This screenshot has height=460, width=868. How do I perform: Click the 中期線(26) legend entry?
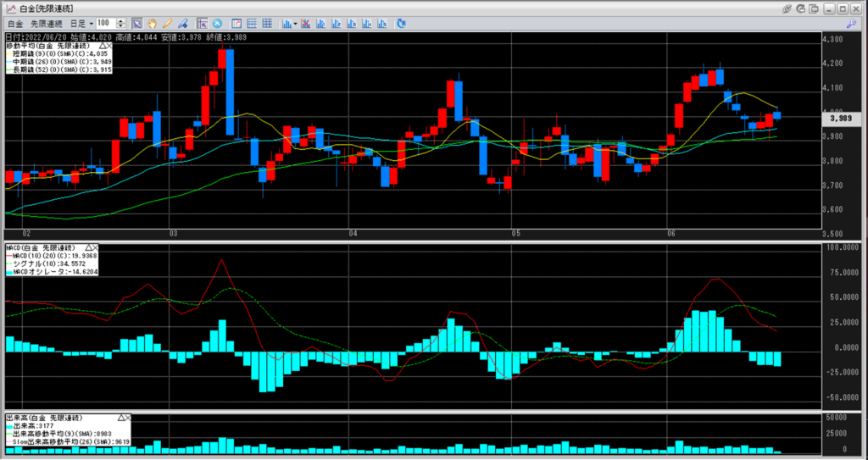coord(59,62)
